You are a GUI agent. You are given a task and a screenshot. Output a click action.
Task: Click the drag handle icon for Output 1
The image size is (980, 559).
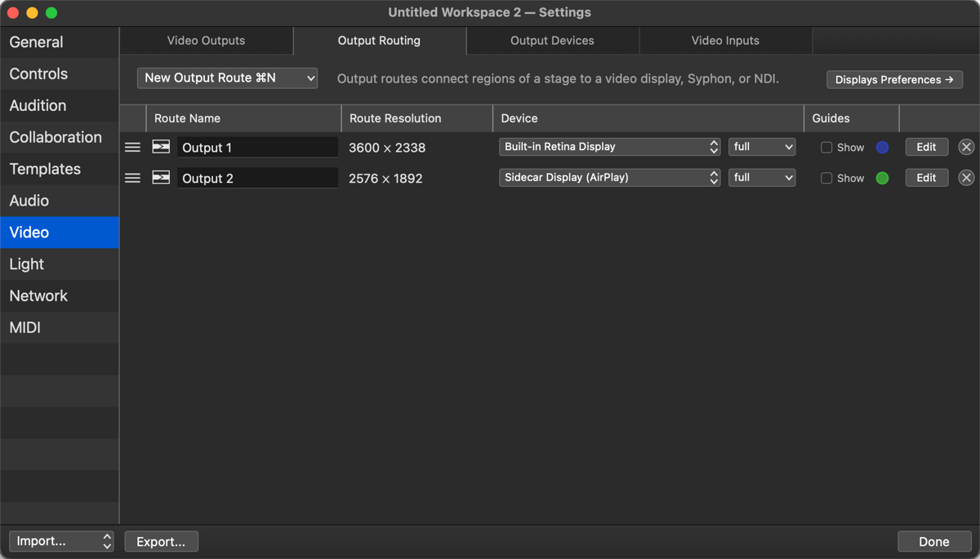[x=132, y=148]
